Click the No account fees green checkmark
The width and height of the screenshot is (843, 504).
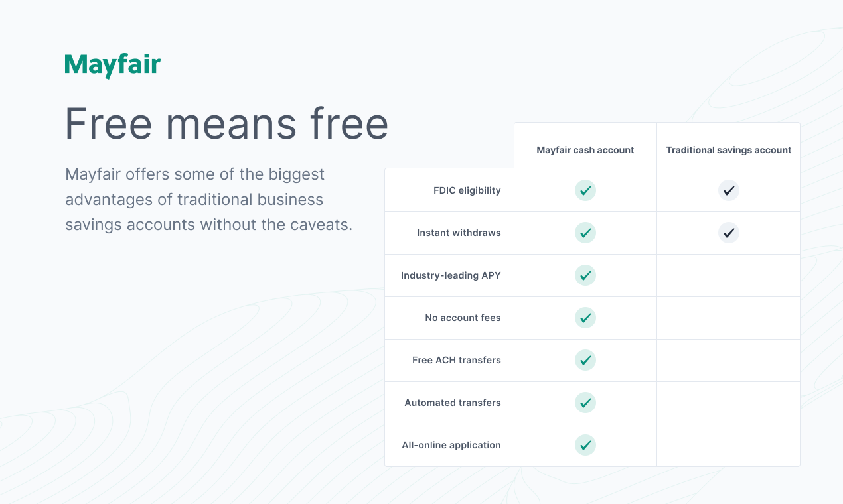click(x=585, y=318)
